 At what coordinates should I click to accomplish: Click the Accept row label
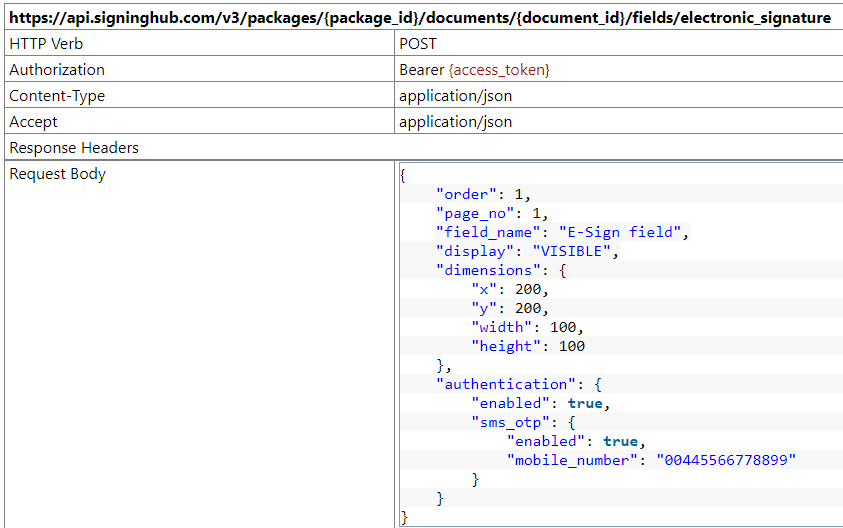pyautogui.click(x=33, y=122)
